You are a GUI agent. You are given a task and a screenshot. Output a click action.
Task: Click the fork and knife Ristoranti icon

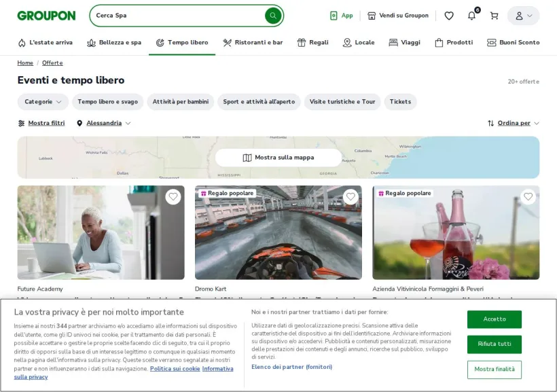point(227,43)
